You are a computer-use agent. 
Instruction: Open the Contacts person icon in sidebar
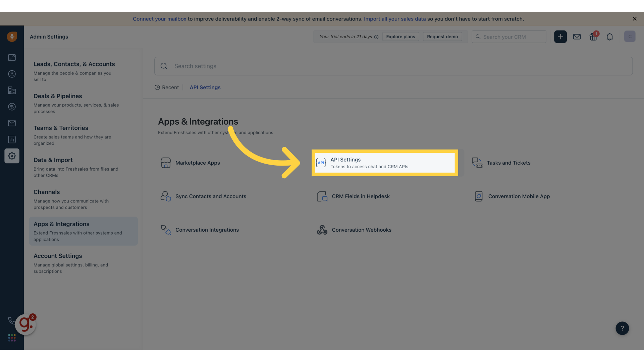[12, 74]
